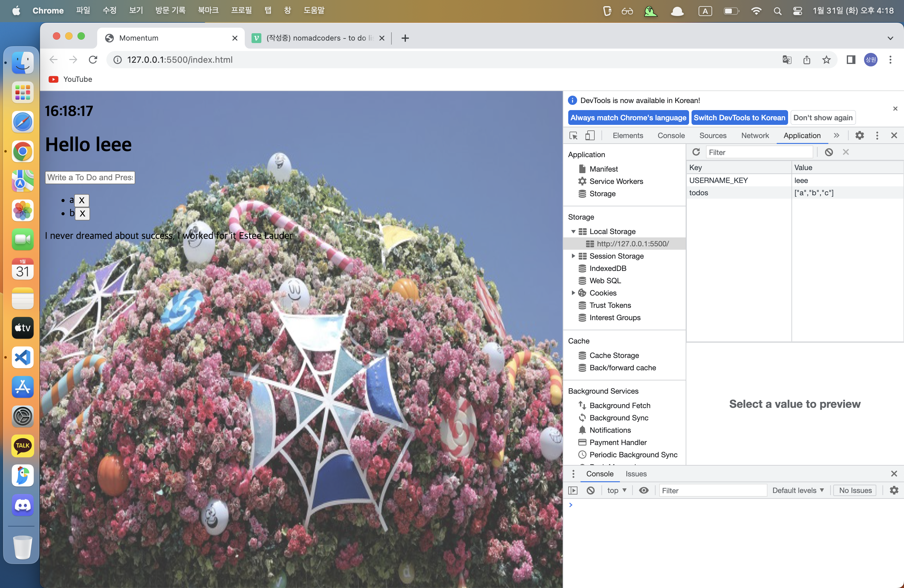904x588 pixels.
Task: Click the Google Translate icon in address bar
Action: point(787,60)
